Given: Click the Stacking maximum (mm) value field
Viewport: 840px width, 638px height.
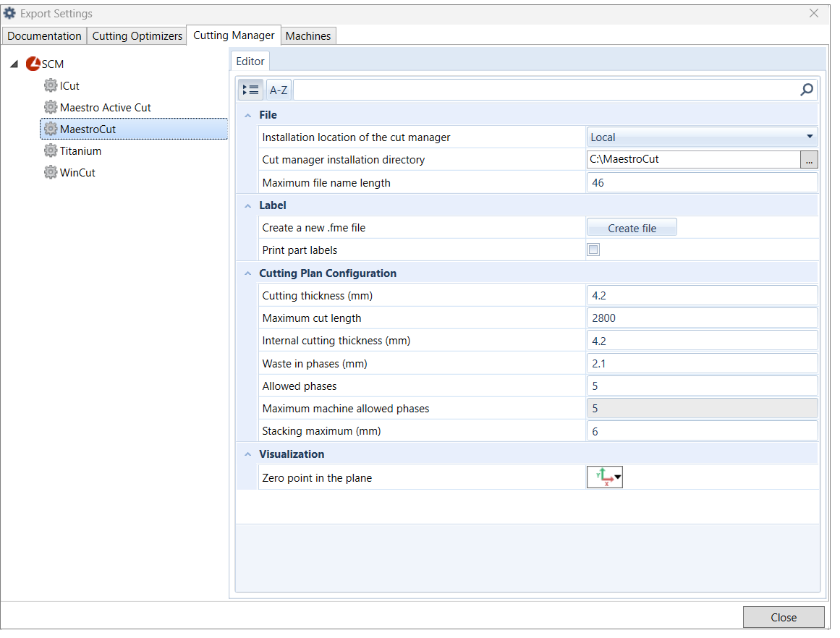Looking at the screenshot, I should pos(703,431).
